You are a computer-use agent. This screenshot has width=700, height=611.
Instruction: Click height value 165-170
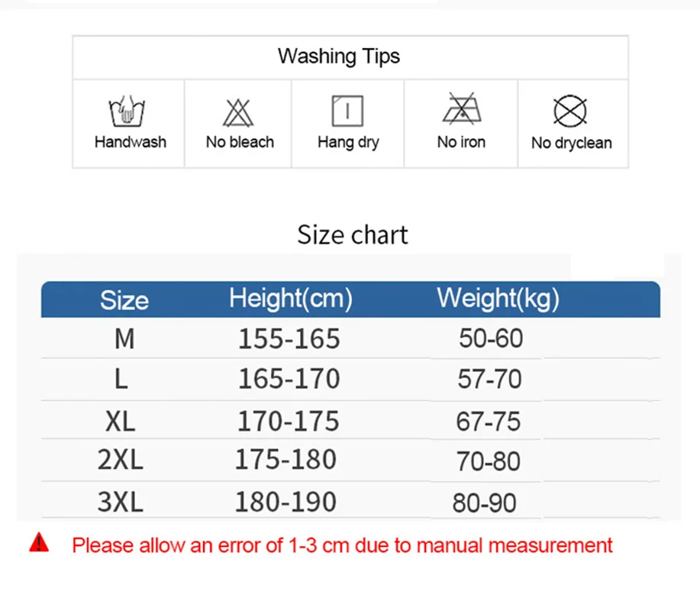(x=288, y=380)
